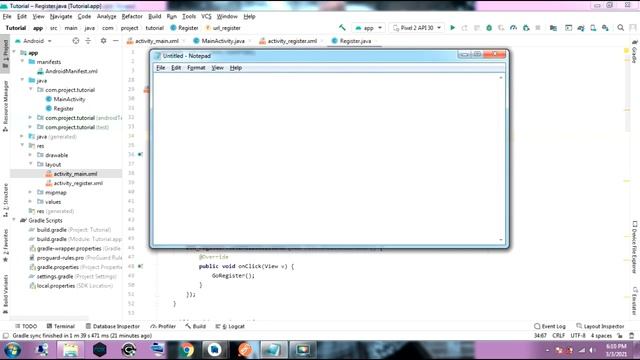
Task: Open the Refactor menu
Action: click(x=132, y=16)
